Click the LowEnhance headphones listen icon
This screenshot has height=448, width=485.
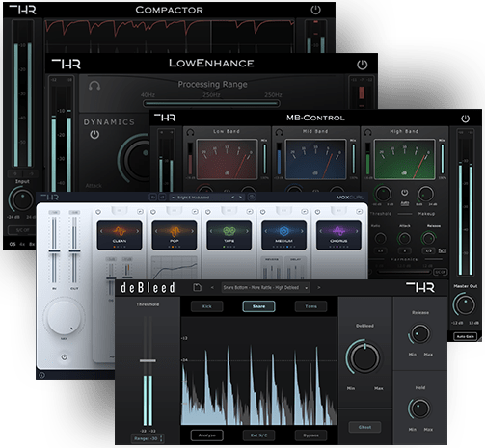pyautogui.click(x=94, y=86)
